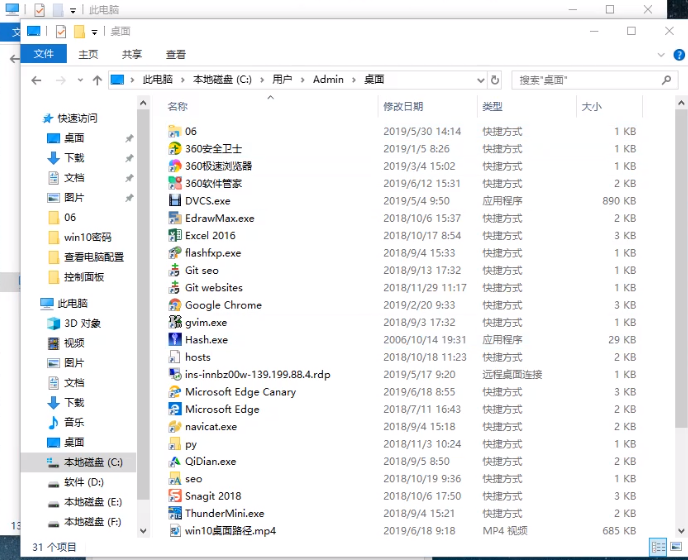Go back with the back arrow

pos(36,80)
